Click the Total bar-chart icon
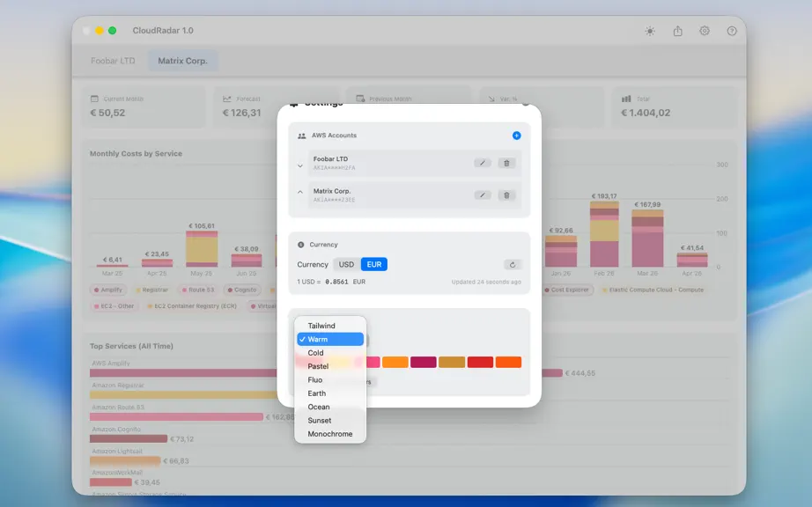The width and height of the screenshot is (812, 507). [626, 99]
